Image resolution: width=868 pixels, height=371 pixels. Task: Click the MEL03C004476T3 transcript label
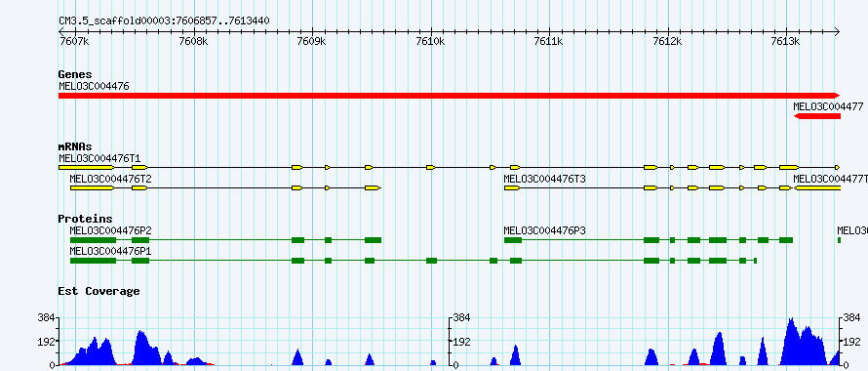point(544,179)
